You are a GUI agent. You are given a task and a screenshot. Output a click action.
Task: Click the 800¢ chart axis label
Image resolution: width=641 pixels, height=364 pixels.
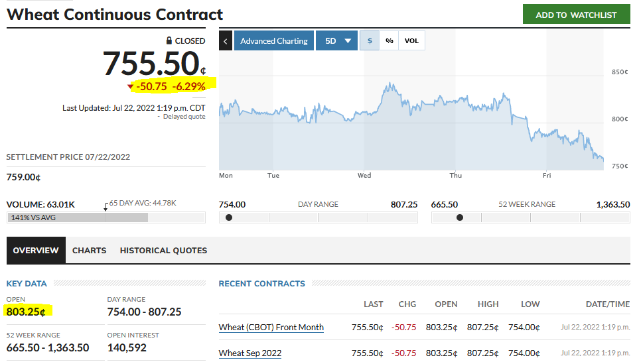click(x=620, y=119)
